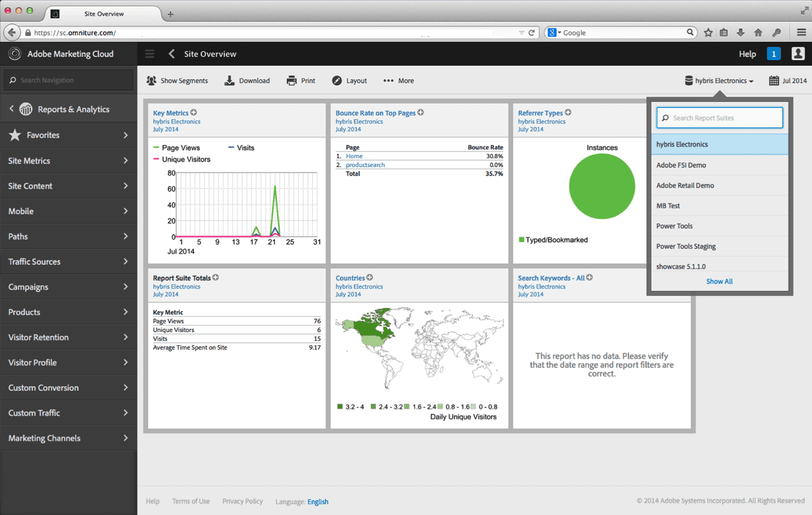
Task: Select MB Test report suite
Action: tap(720, 206)
